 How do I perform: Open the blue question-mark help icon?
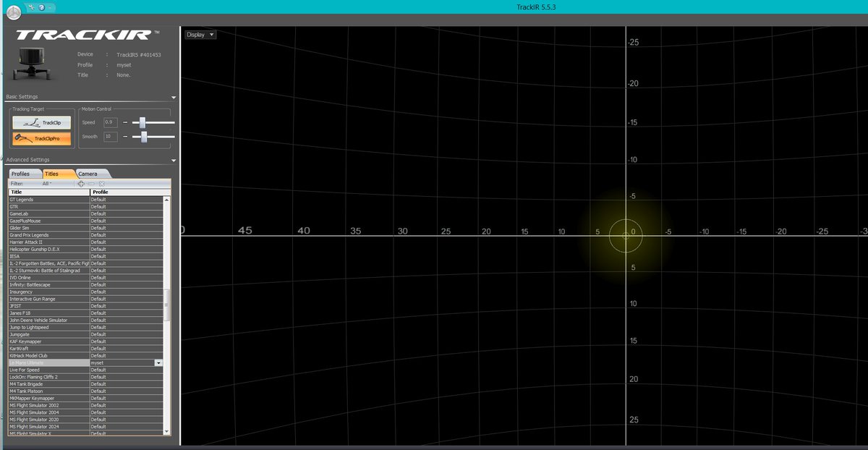[41, 7]
